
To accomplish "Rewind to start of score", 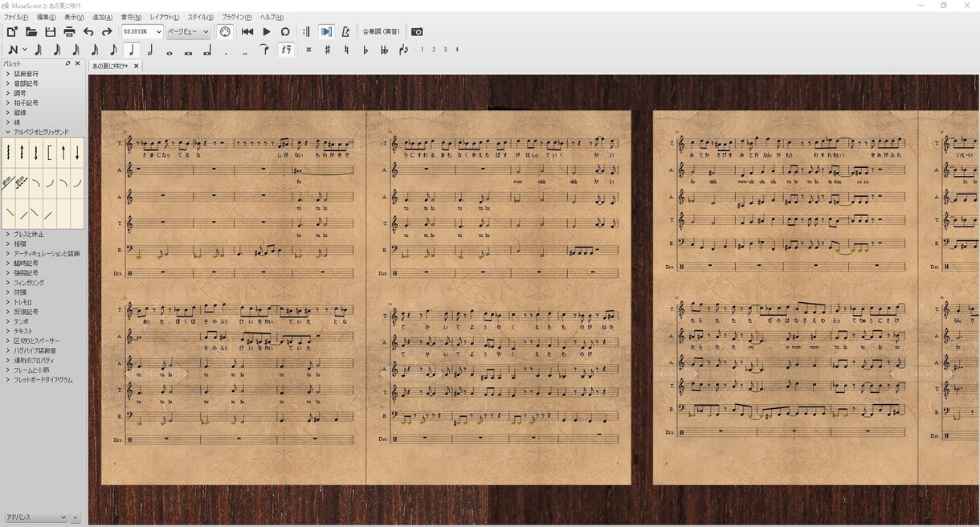I will point(247,32).
